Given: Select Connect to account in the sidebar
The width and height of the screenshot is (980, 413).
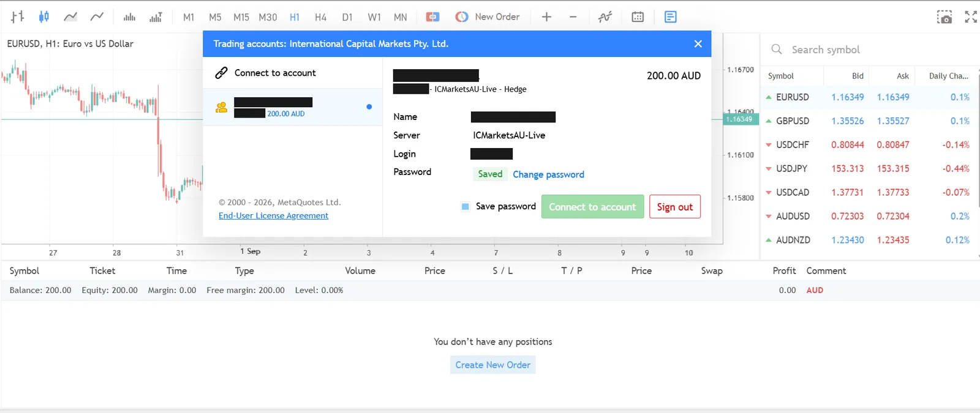Looking at the screenshot, I should tap(293, 73).
